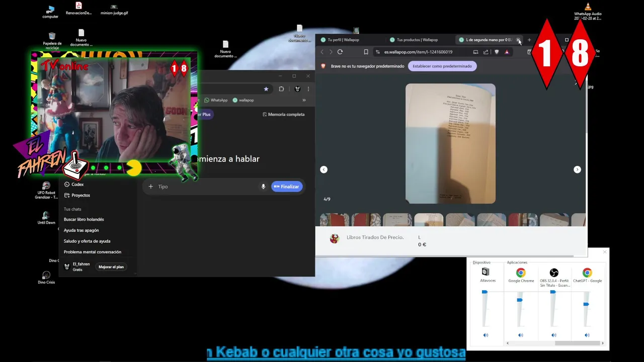Image resolution: width=644 pixels, height=362 pixels.
Task: Click the cast/picture icon in Brave address bar
Action: click(475, 52)
